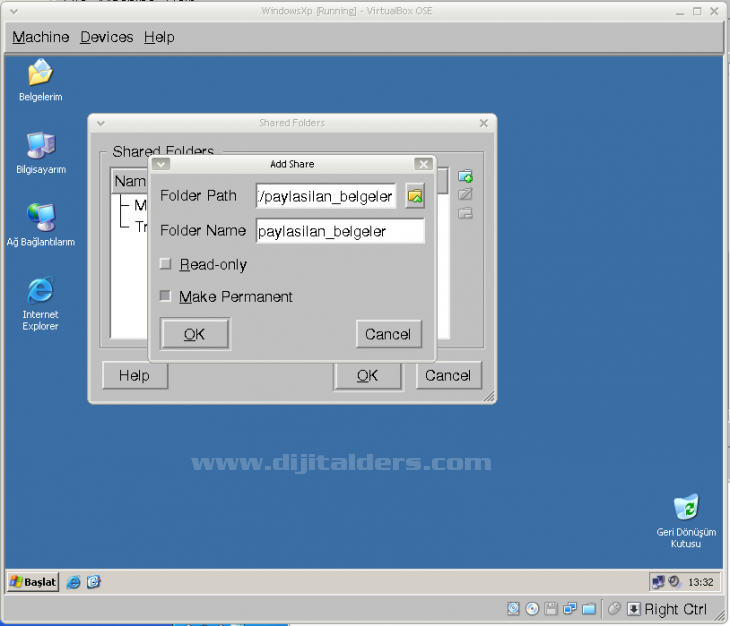Click the hard disk status icon
This screenshot has height=626, width=730.
point(514,608)
